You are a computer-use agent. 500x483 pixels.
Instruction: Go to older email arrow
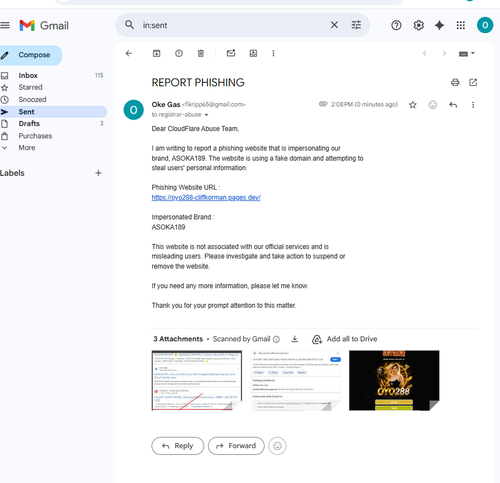[x=444, y=53]
